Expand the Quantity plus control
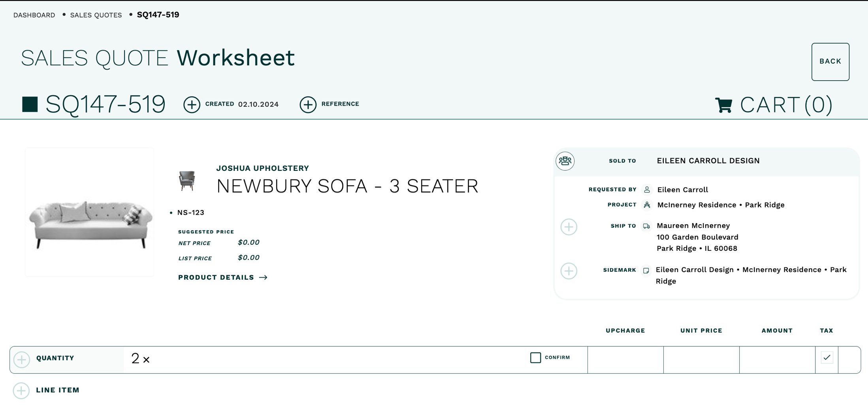Viewport: 868px width, 405px height. pos(22,359)
